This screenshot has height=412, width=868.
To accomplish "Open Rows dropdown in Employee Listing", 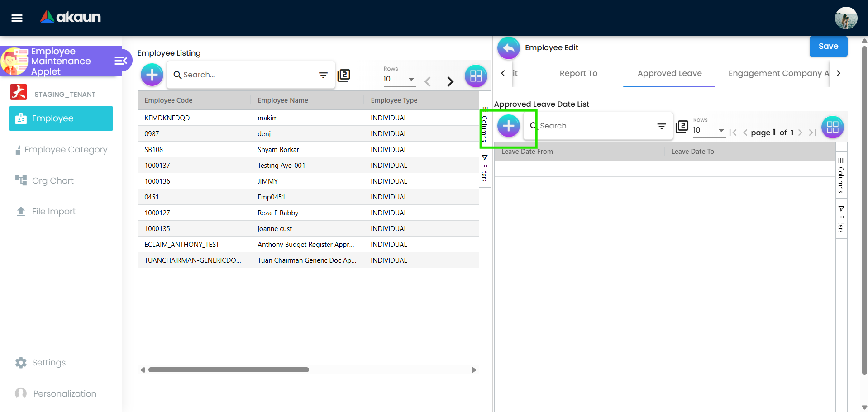I will [399, 79].
